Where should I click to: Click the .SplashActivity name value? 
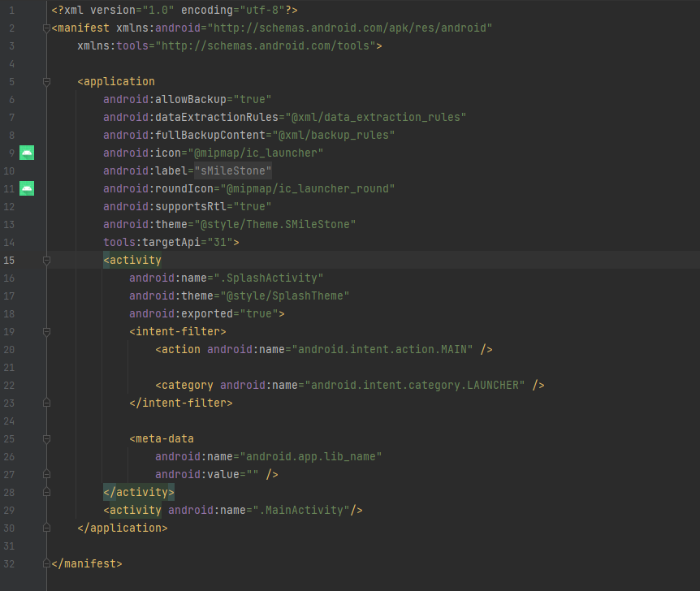[x=269, y=278]
